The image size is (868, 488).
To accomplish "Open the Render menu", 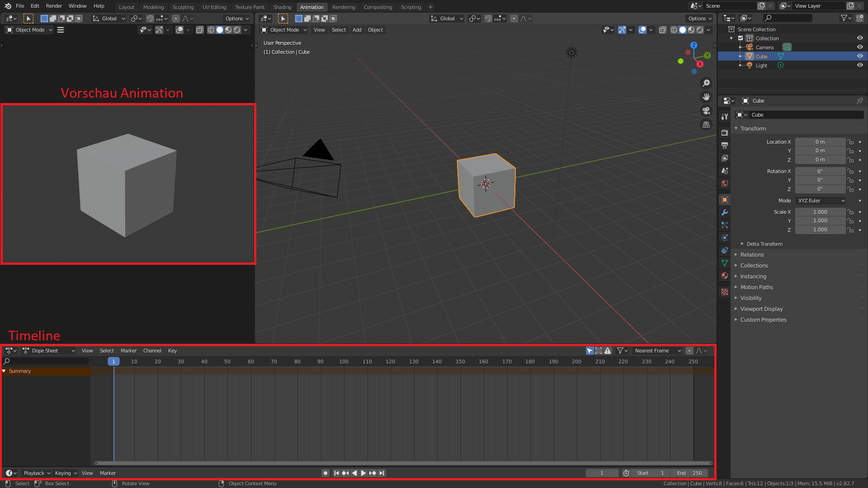I will [54, 6].
